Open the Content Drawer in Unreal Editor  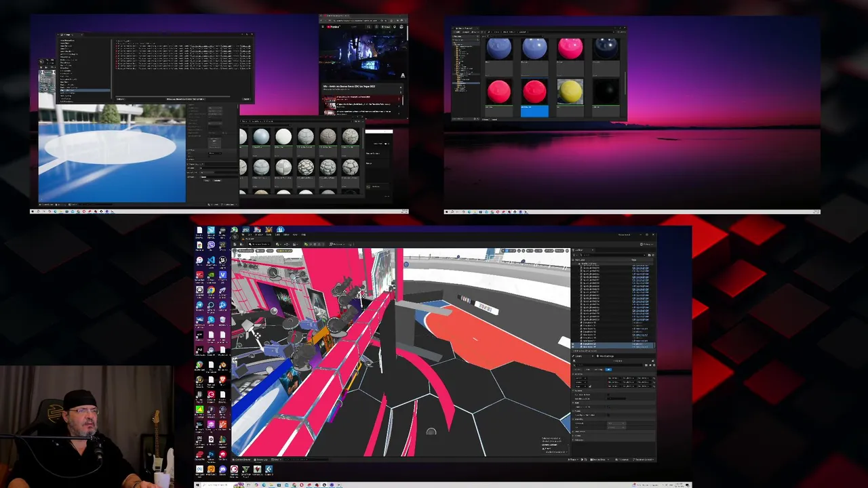[241, 460]
